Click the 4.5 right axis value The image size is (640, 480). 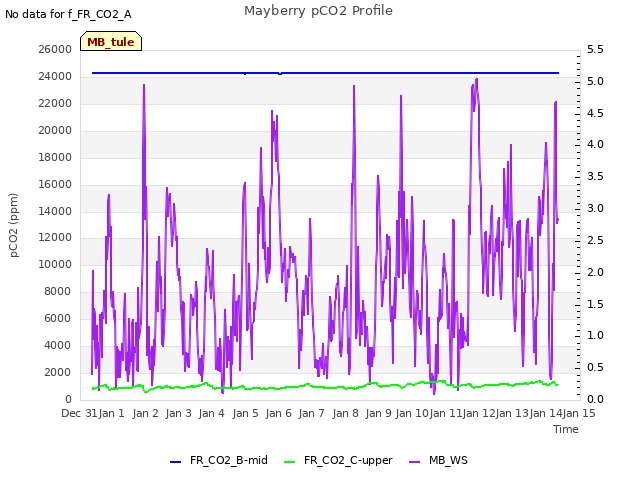[x=595, y=113]
